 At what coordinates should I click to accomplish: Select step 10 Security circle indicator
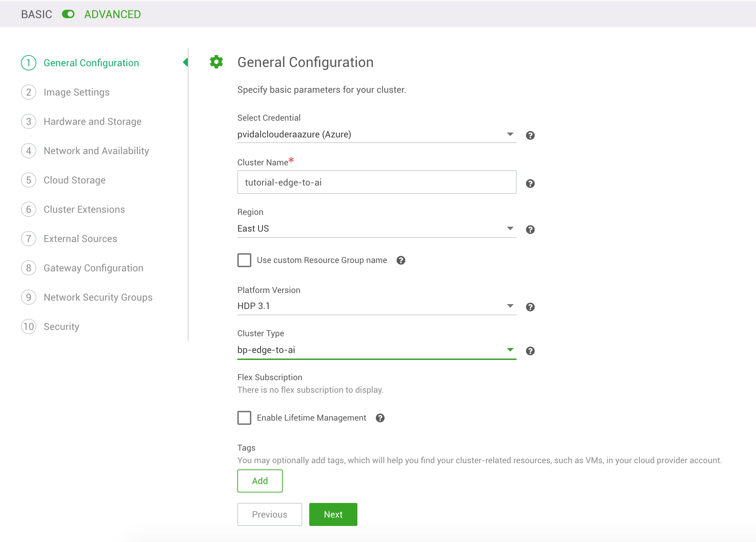pos(28,326)
